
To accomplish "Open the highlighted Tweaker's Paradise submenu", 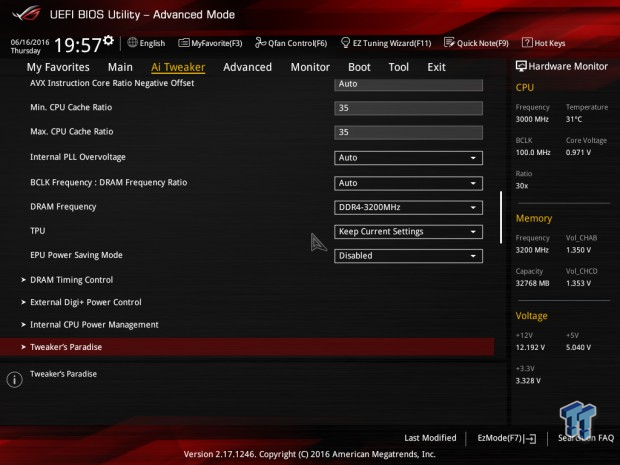I will pyautogui.click(x=247, y=347).
